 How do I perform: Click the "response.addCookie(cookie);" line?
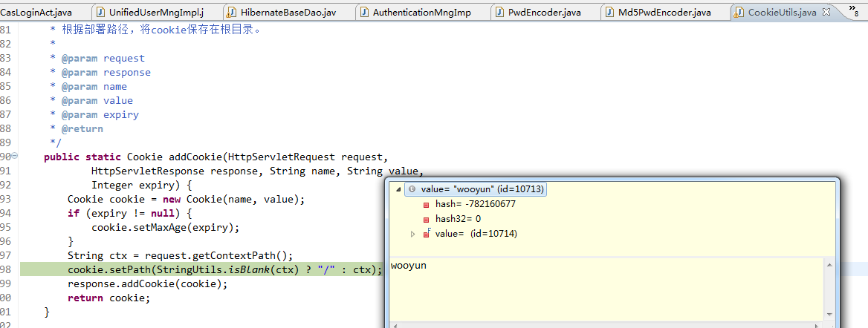(x=148, y=283)
